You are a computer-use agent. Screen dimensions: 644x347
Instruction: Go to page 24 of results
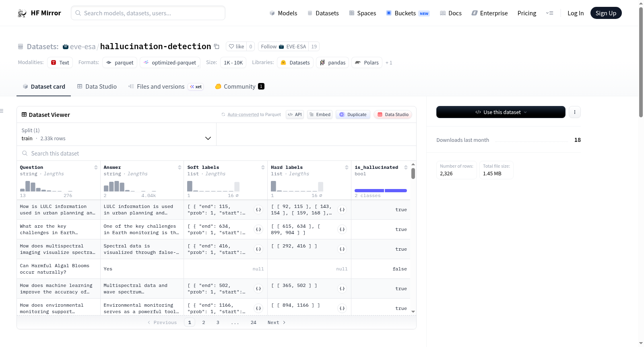pos(254,322)
